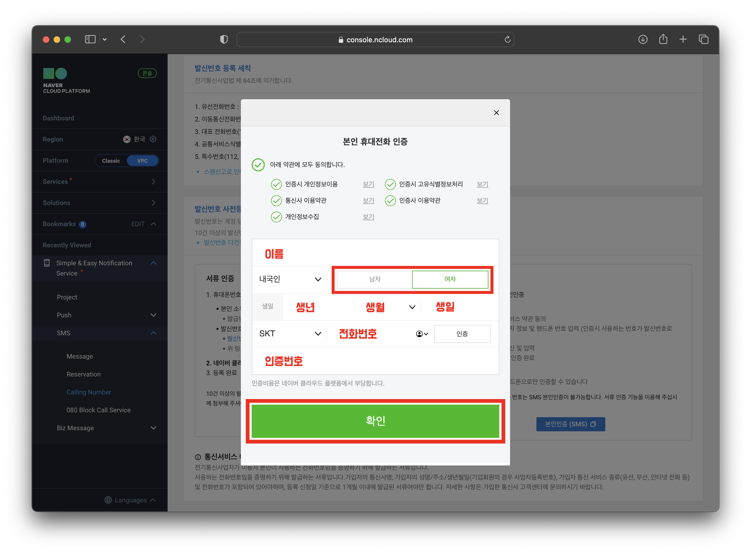Click the Share icon in toolbar
756x553 pixels.
coord(663,39)
